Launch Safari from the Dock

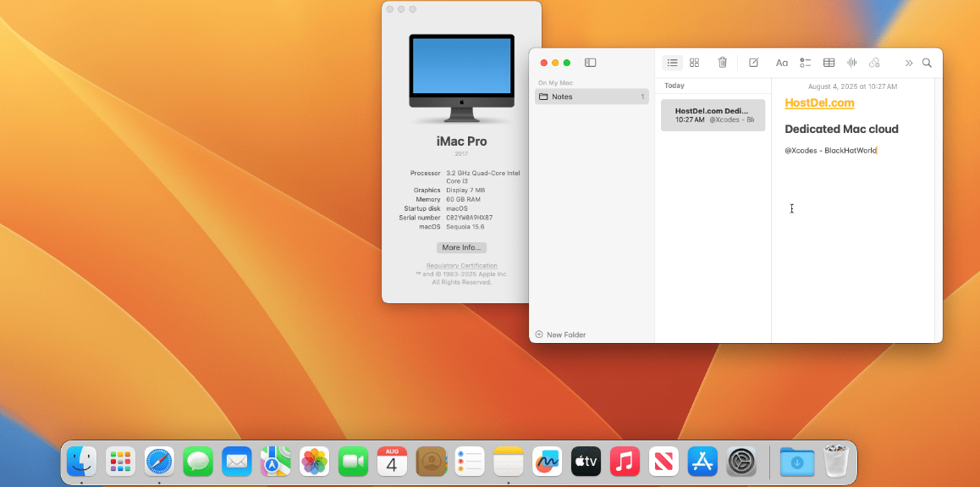click(159, 462)
